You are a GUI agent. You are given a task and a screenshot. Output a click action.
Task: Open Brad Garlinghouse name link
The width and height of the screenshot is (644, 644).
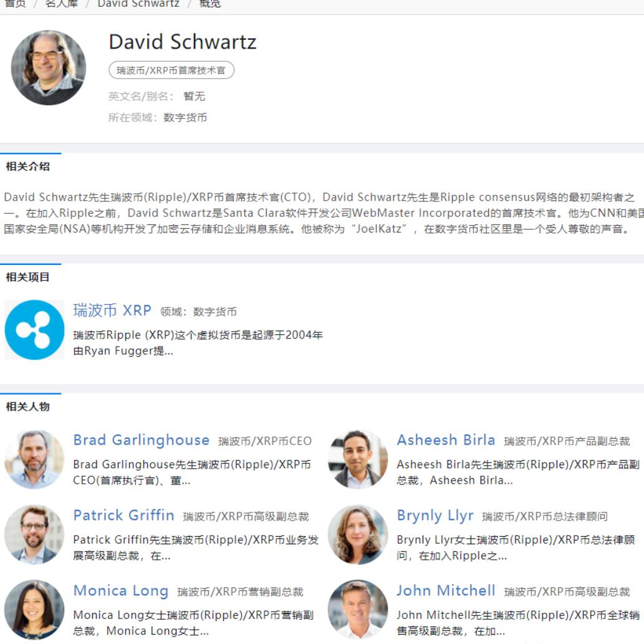pyautogui.click(x=142, y=440)
